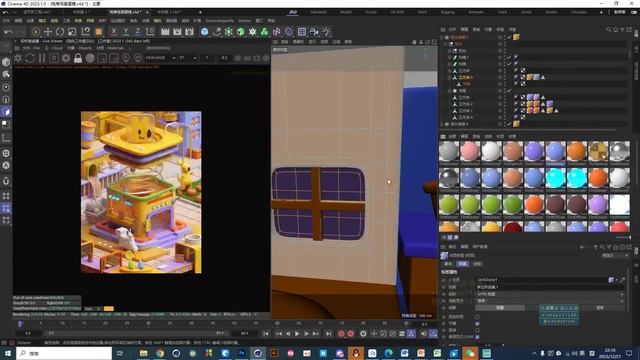This screenshot has width=640, height=360.
Task: Click the timeline sound speaker icon
Action: tap(424, 334)
